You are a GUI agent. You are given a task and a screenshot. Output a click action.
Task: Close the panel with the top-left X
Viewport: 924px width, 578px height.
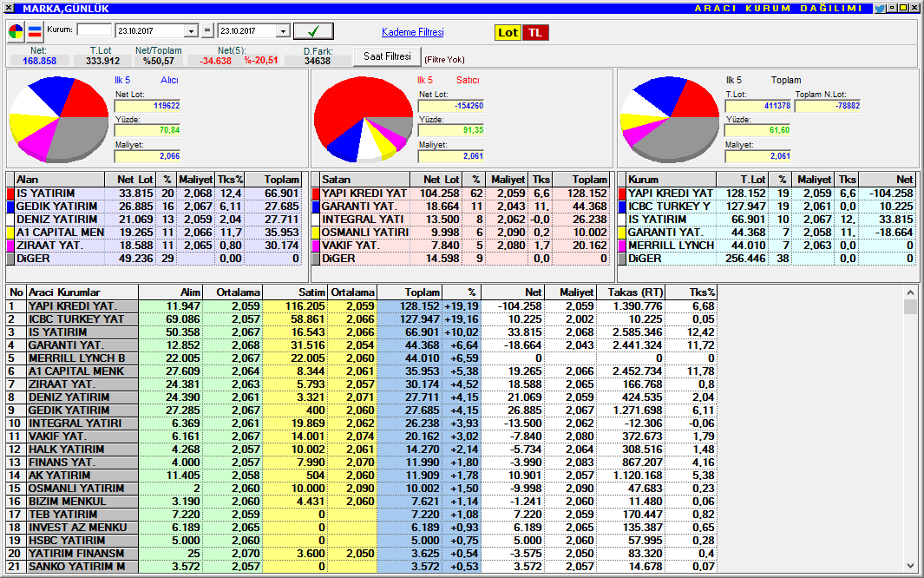click(9, 9)
